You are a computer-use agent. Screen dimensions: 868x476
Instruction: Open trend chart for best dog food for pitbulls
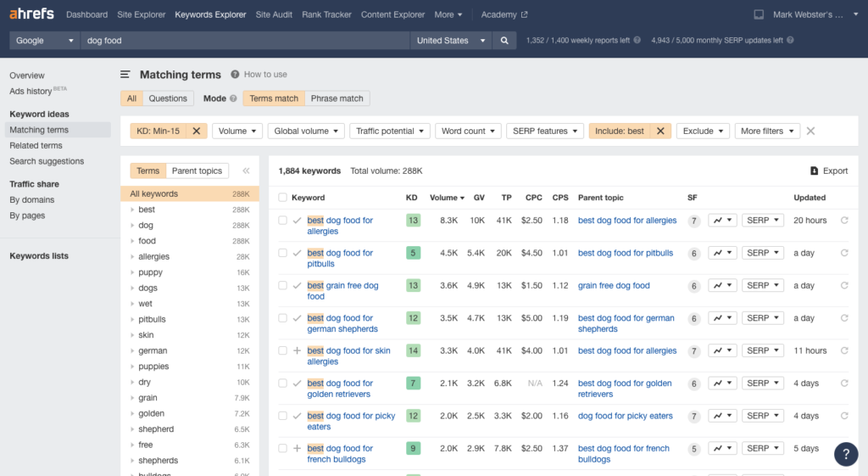pyautogui.click(x=722, y=253)
